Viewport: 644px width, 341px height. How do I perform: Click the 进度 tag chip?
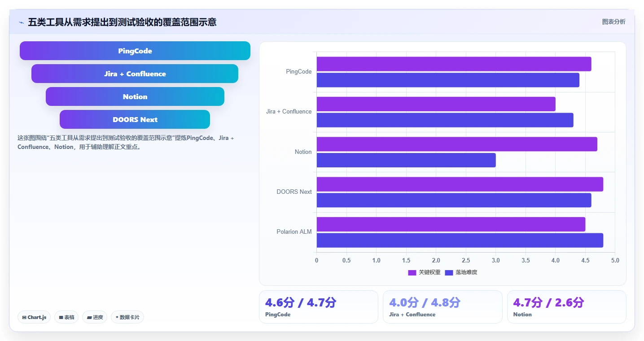click(95, 317)
